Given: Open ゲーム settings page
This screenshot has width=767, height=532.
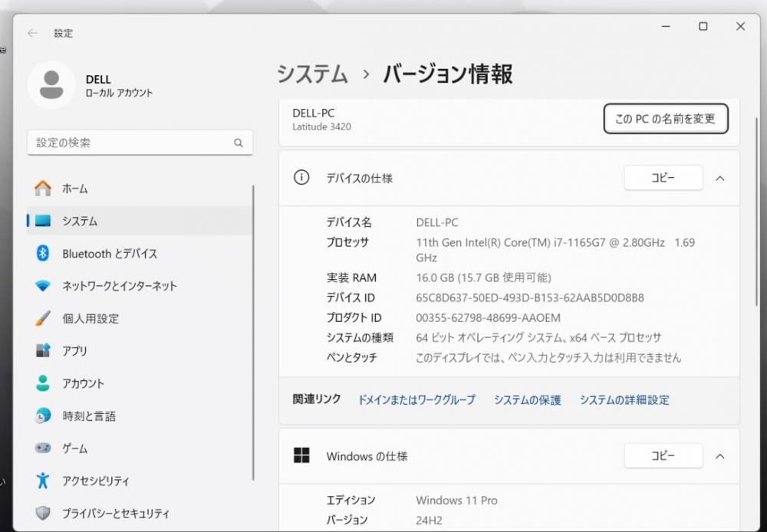Looking at the screenshot, I should click(140, 448).
